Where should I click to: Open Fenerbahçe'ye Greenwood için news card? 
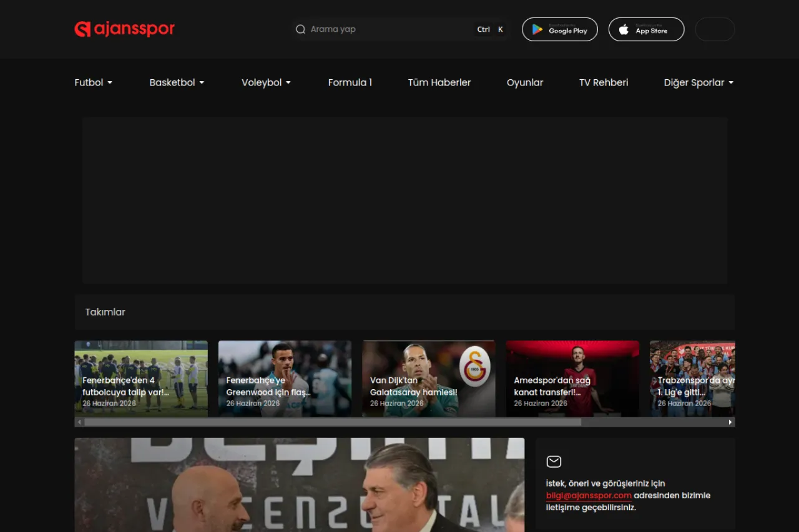(285, 379)
